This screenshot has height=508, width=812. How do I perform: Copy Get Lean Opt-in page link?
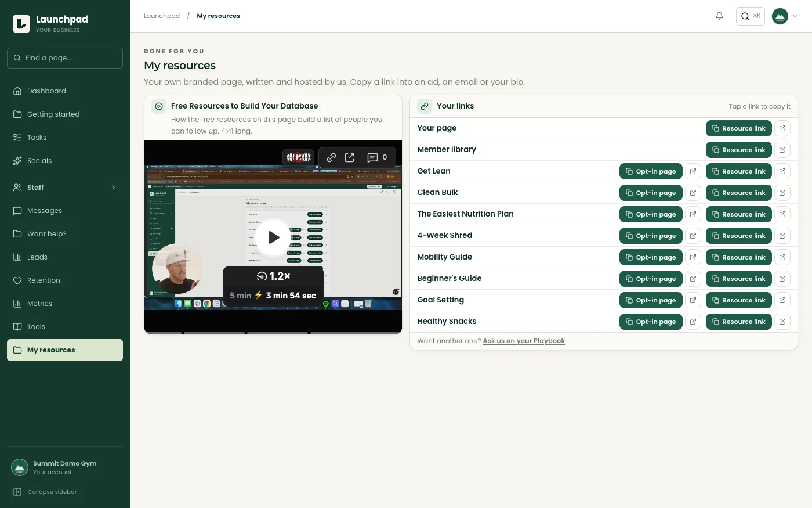coord(651,171)
